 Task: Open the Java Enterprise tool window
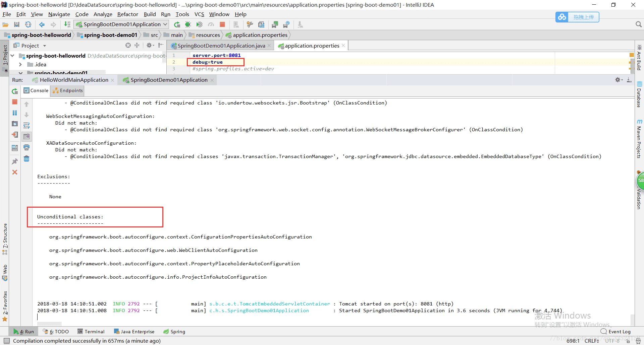(x=134, y=332)
